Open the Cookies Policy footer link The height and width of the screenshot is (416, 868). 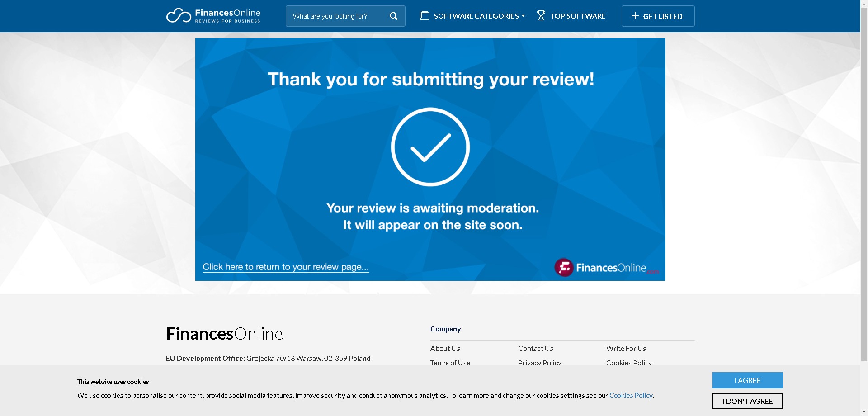click(629, 363)
